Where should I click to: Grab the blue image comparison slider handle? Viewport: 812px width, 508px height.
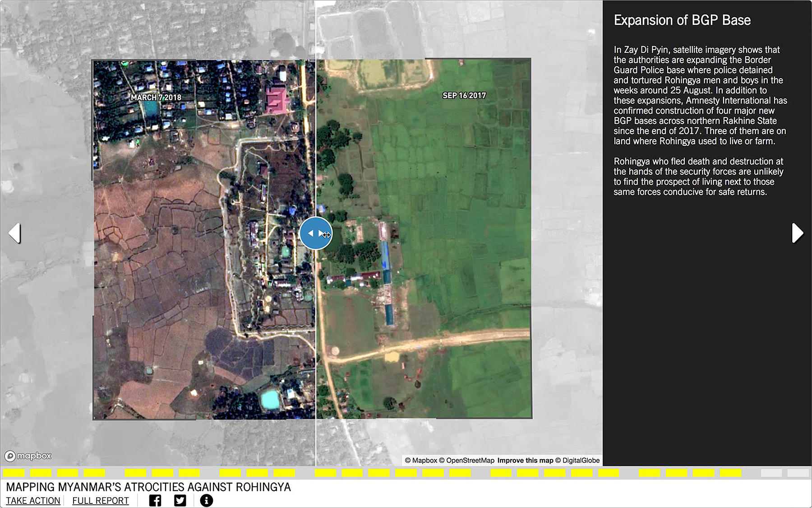click(x=315, y=233)
